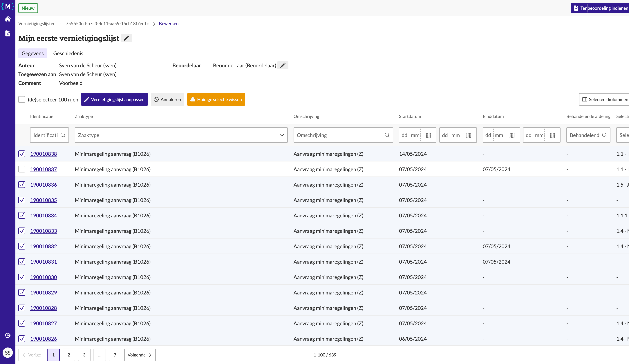Uncheck row 190010826
Image resolution: width=629 pixels, height=364 pixels.
click(22, 338)
